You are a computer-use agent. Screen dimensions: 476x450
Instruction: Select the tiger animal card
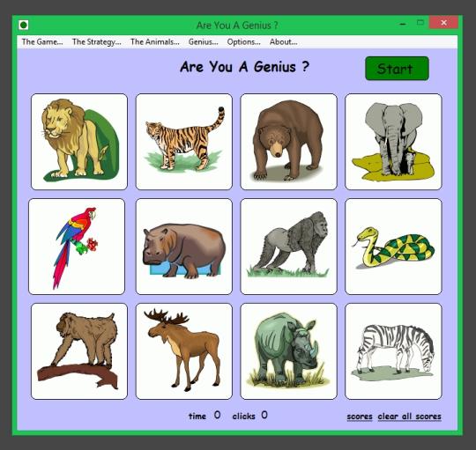click(x=184, y=142)
